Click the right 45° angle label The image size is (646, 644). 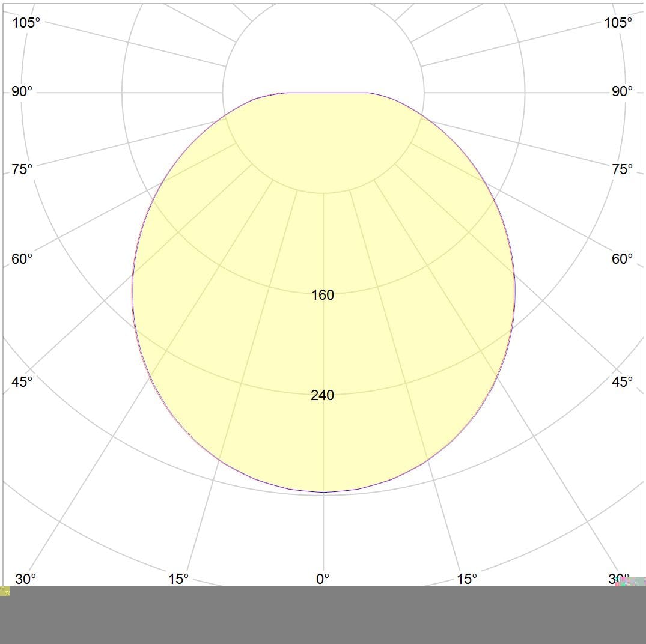click(623, 382)
